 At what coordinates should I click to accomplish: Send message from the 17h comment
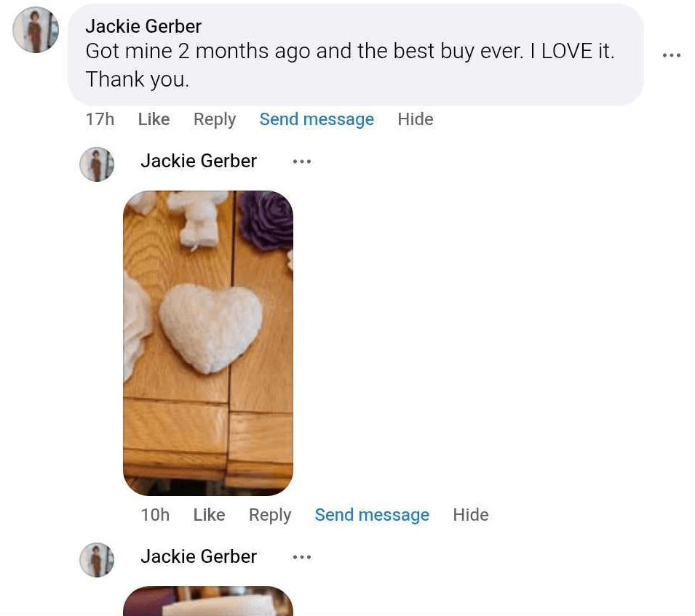point(317,119)
